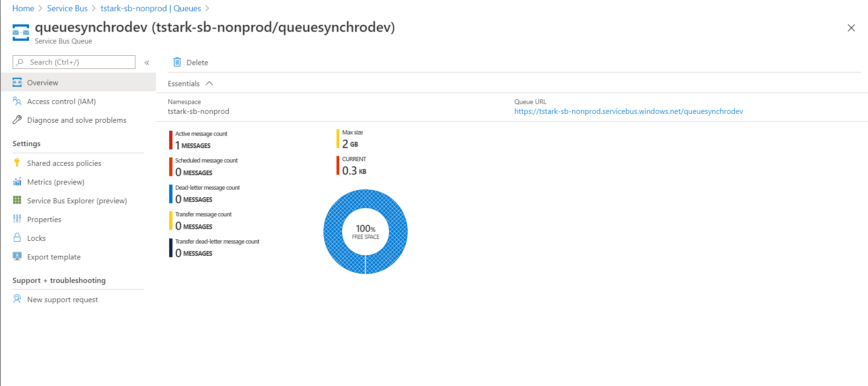
Task: Click the 'Service Bus Queue' subtitle
Action: pos(63,41)
